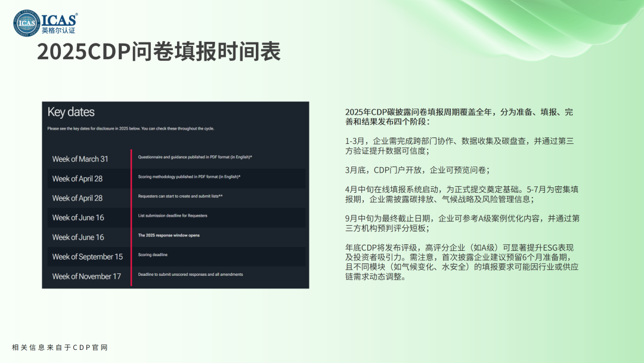Select the paragraph beginning 3月底，CDP门户开放
The height and width of the screenshot is (363, 644).
coord(417,170)
